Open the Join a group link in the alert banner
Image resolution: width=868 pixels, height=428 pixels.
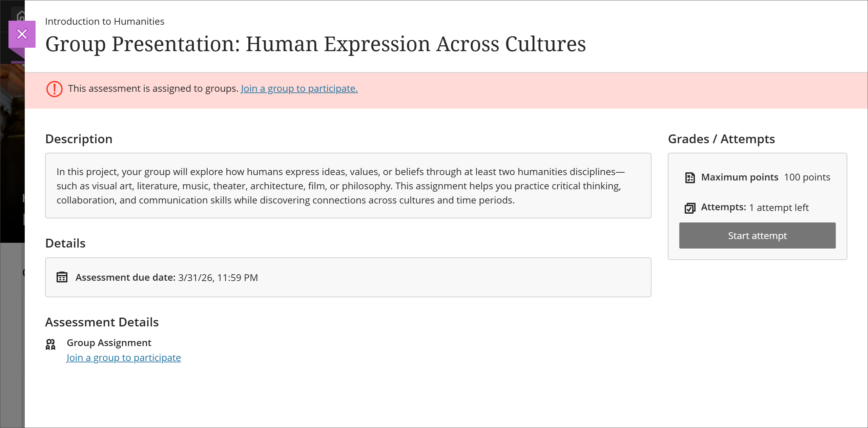point(299,88)
